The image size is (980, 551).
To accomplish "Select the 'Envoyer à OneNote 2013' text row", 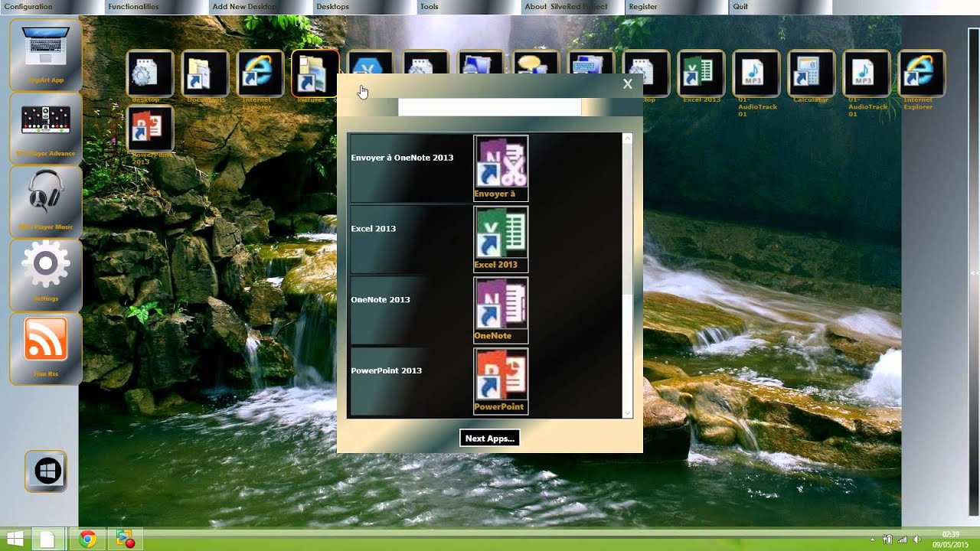I will point(402,158).
